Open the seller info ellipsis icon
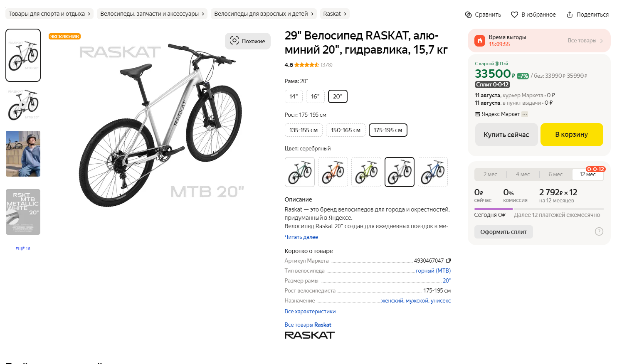This screenshot has height=364, width=617. tap(525, 114)
